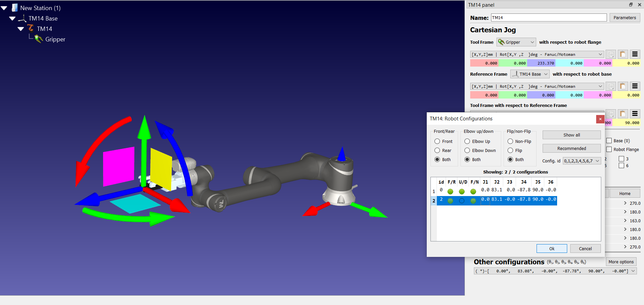Open the Config. id dropdown
This screenshot has width=644, height=305.
pyautogui.click(x=581, y=161)
